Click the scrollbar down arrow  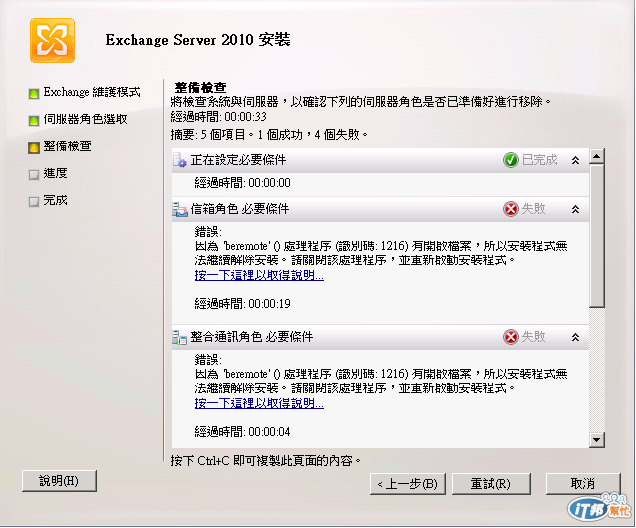pos(597,440)
